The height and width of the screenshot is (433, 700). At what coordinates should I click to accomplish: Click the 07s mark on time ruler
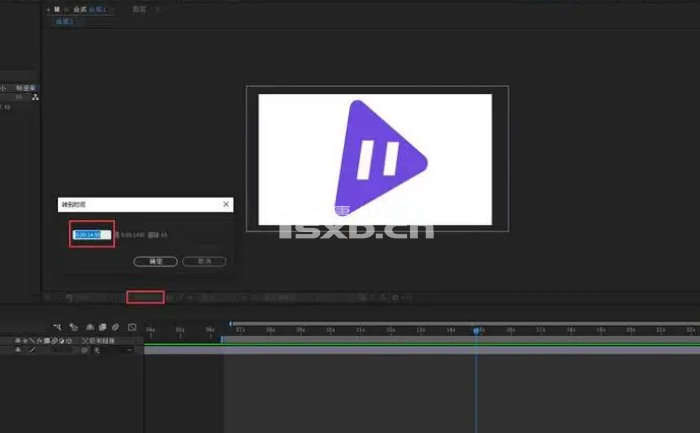(x=240, y=330)
